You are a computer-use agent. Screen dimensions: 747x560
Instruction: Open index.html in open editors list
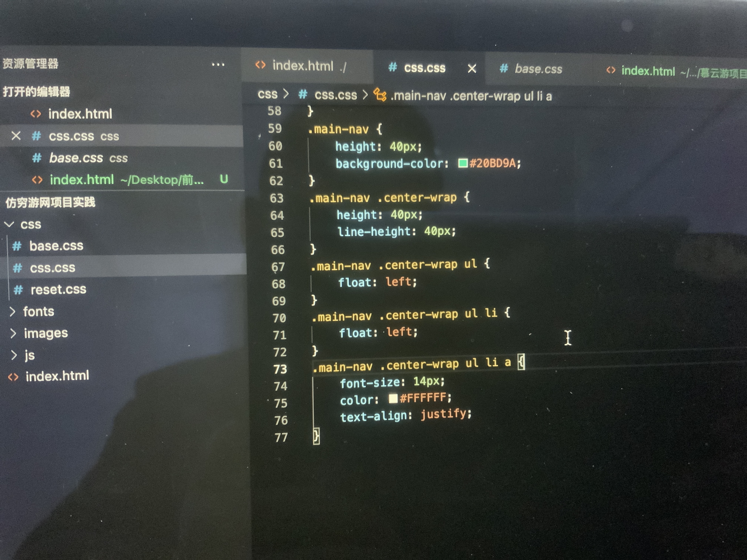click(x=80, y=114)
